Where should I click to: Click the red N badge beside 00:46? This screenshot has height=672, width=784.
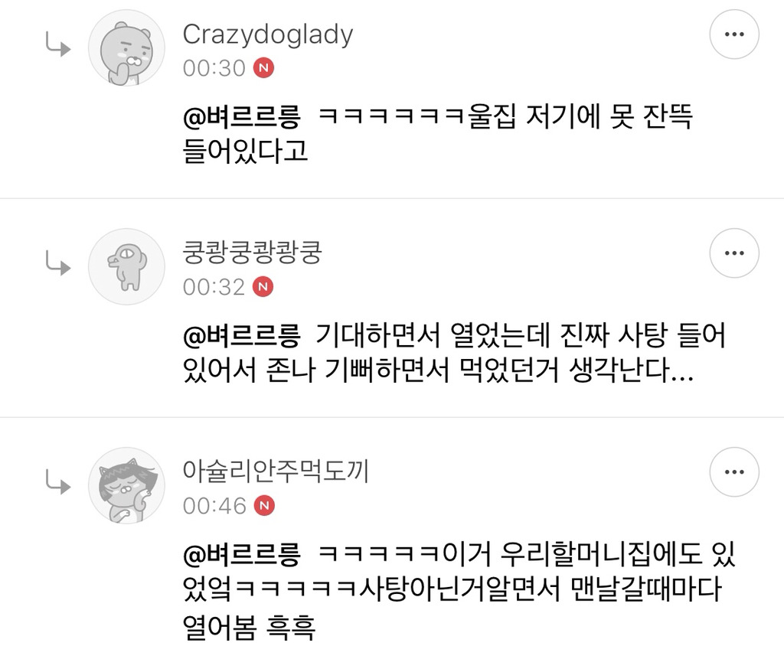click(x=264, y=506)
